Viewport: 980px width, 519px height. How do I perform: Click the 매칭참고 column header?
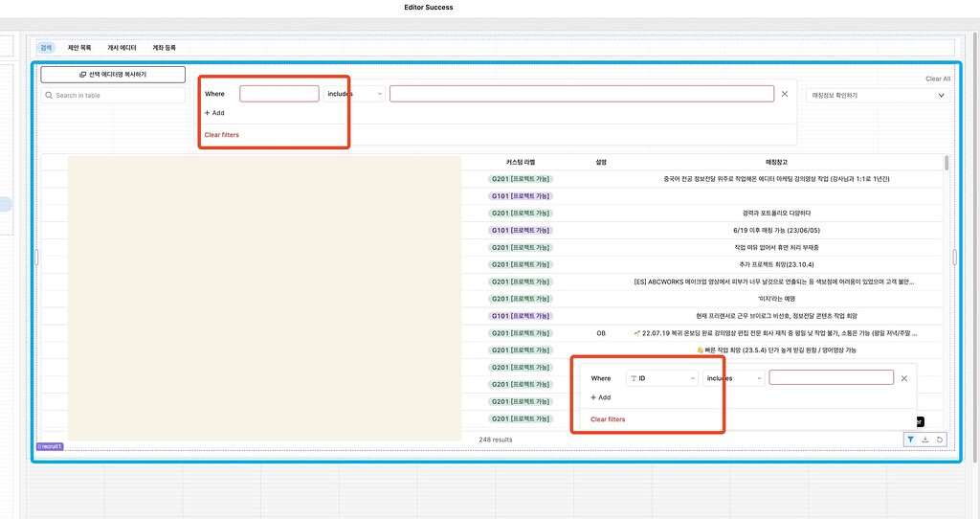coord(777,162)
